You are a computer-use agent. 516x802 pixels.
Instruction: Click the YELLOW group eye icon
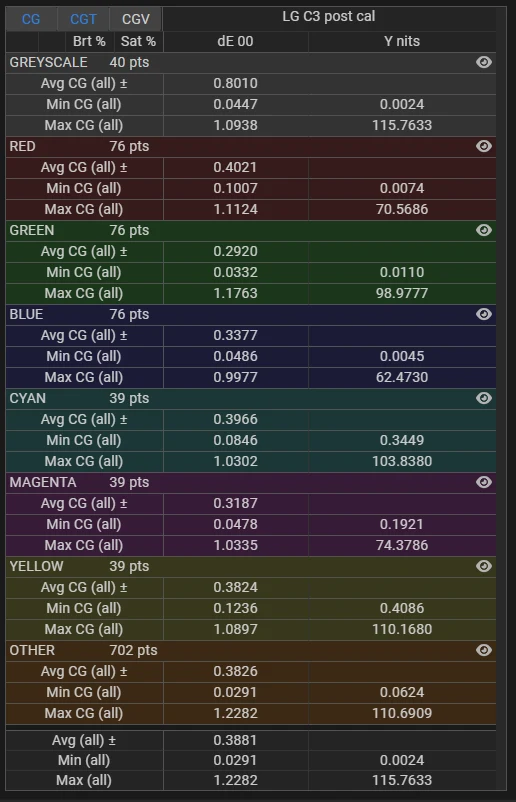(484, 566)
